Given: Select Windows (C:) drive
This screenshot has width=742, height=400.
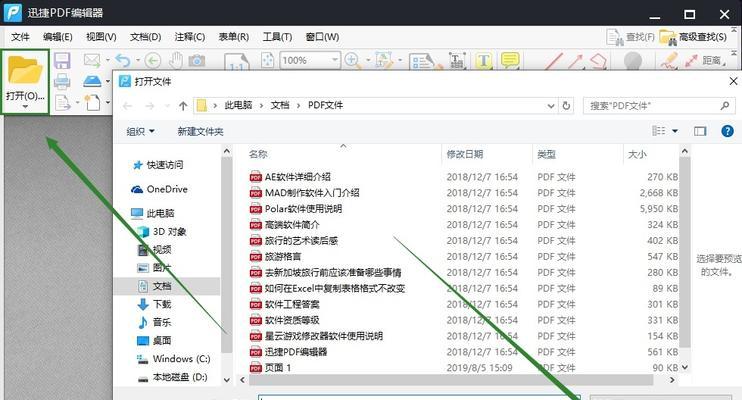Looking at the screenshot, I should [x=181, y=359].
